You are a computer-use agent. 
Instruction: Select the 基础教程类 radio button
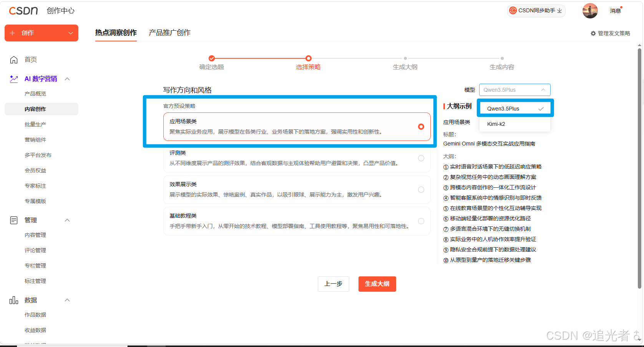click(x=421, y=221)
